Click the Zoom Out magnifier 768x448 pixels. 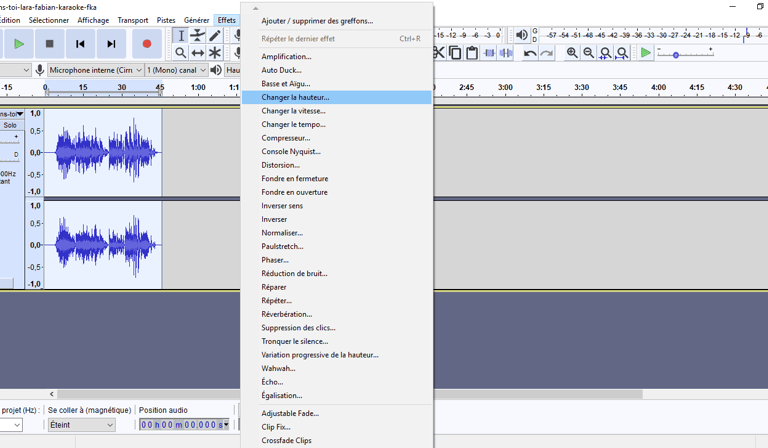[588, 52]
